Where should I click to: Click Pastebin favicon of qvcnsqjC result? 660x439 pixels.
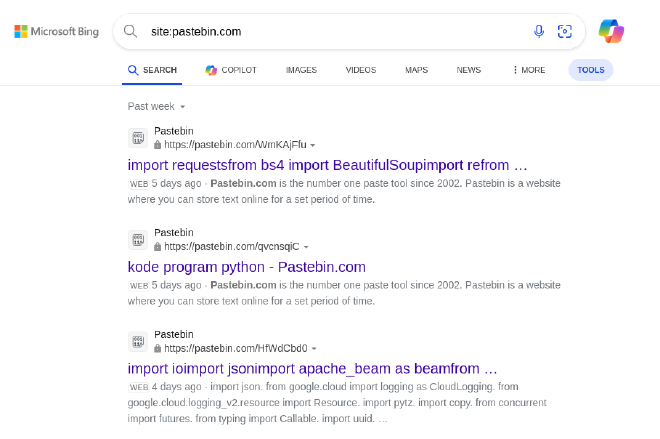tap(138, 239)
